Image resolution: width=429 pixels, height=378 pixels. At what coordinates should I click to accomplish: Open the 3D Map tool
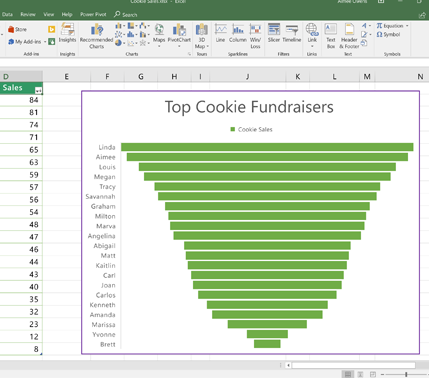(x=201, y=36)
